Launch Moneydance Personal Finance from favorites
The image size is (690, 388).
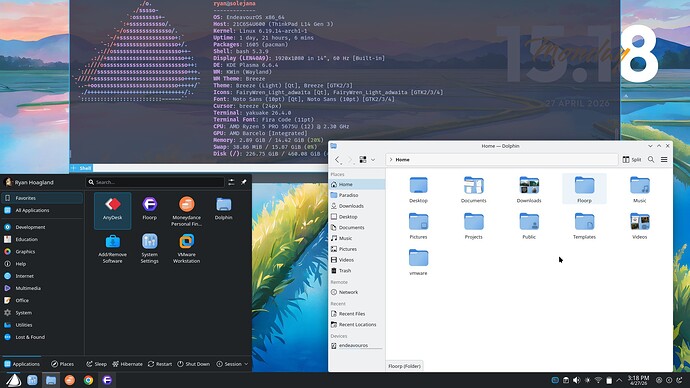tap(187, 211)
